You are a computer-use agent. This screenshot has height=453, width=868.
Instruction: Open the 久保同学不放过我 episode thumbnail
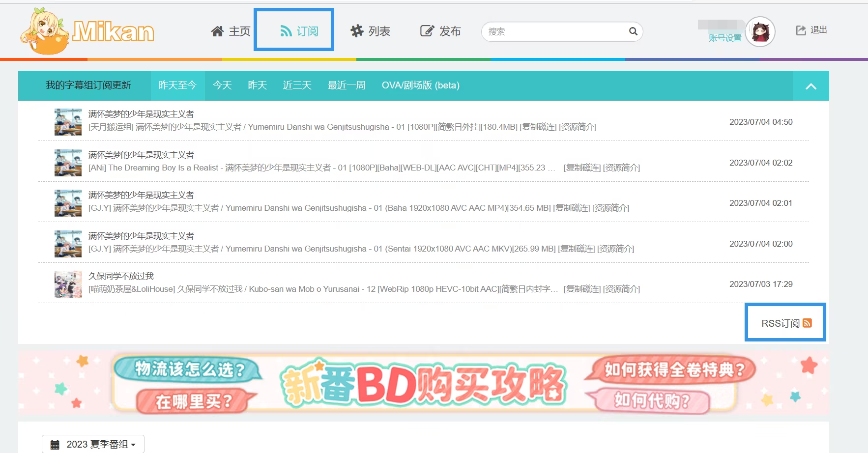(68, 284)
